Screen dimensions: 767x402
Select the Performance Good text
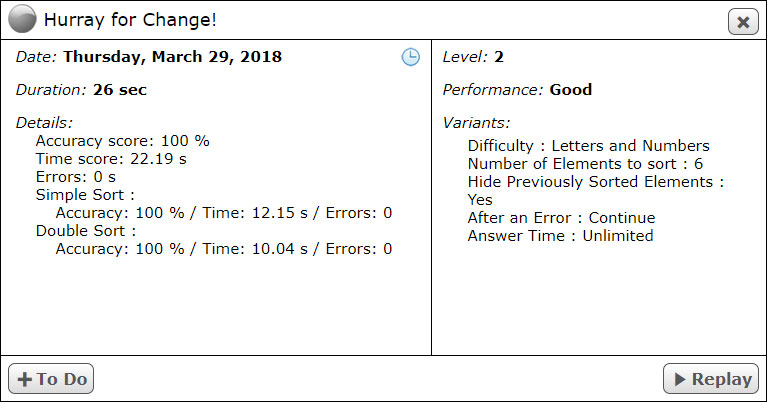tap(517, 90)
